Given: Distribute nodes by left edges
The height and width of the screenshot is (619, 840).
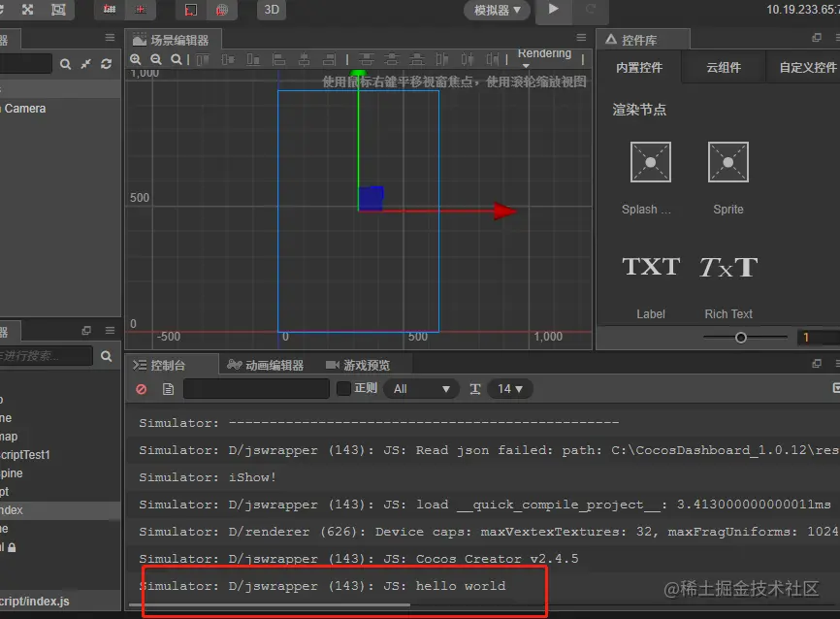Looking at the screenshot, I should [x=442, y=59].
